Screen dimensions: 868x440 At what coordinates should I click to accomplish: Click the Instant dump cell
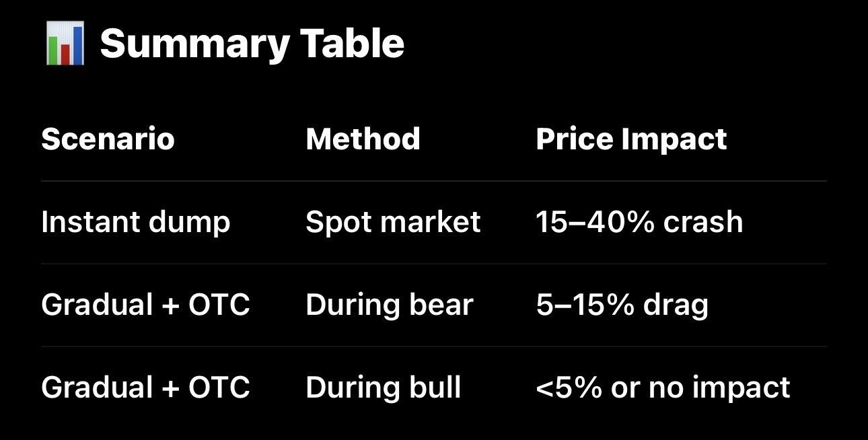(135, 223)
